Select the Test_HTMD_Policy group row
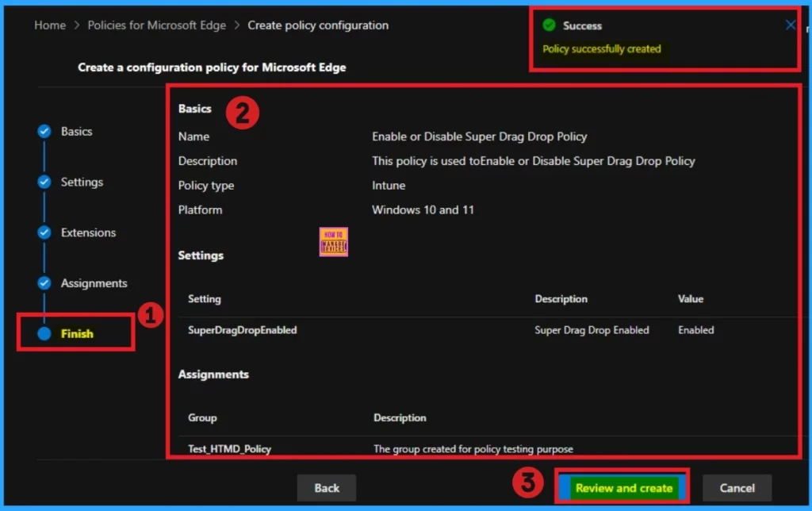The image size is (812, 511). (x=230, y=448)
